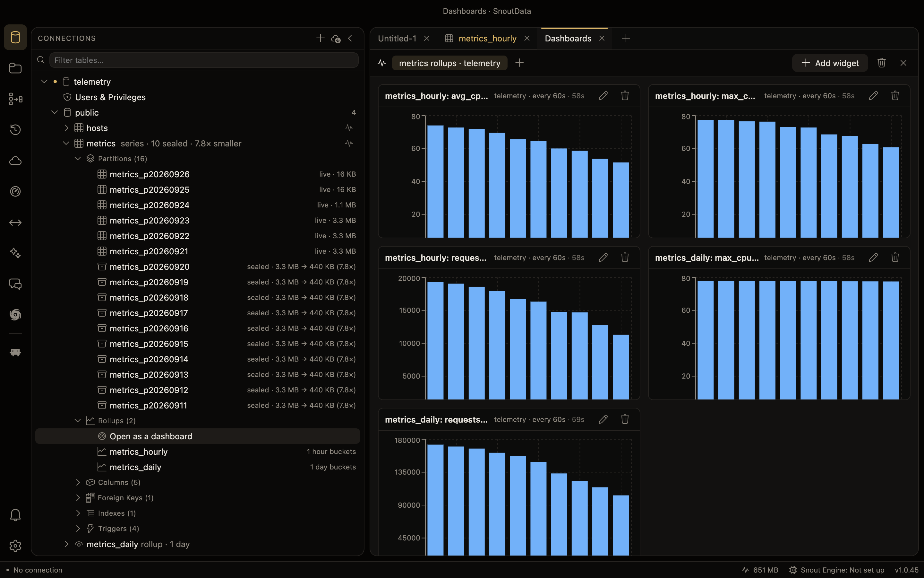This screenshot has width=924, height=578.
Task: Open Users & Privileges
Action: pos(110,97)
